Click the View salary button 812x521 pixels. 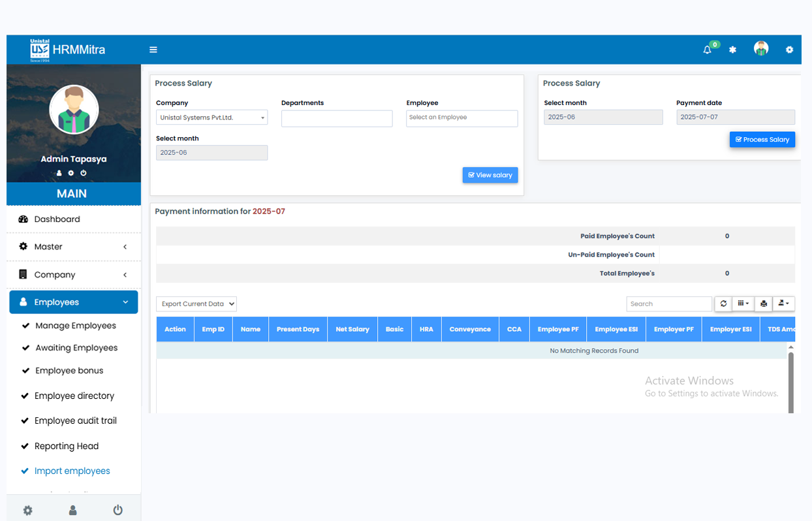click(x=490, y=175)
